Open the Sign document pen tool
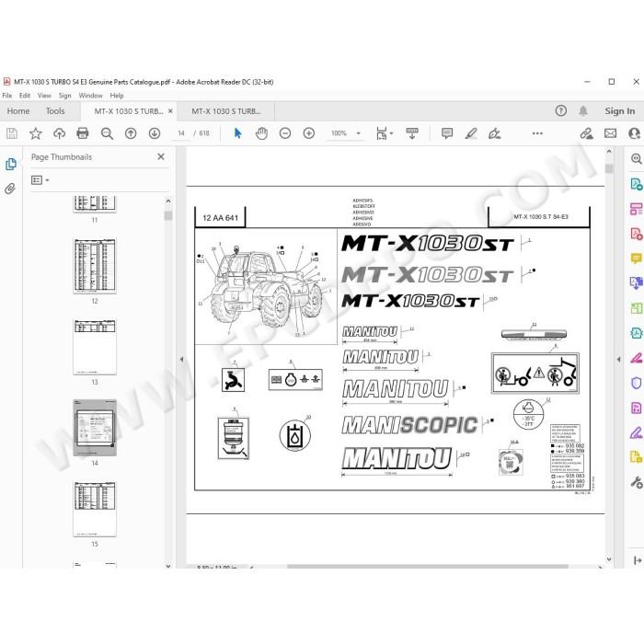This screenshot has height=644, width=644. tap(495, 133)
